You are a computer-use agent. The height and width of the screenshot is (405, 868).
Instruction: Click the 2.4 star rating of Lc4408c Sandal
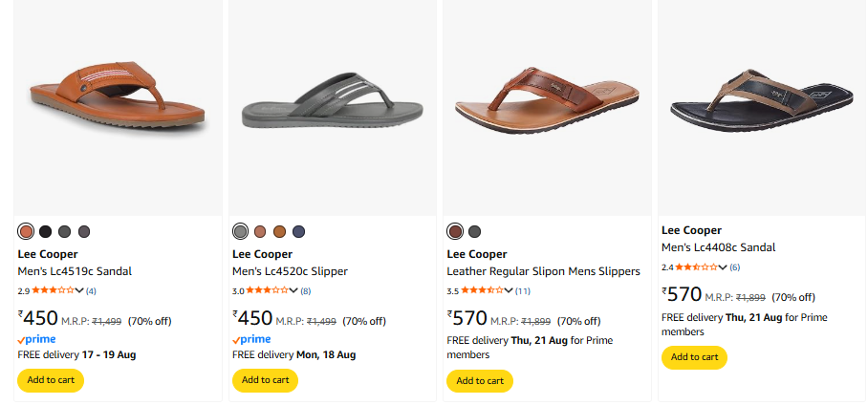pos(696,266)
